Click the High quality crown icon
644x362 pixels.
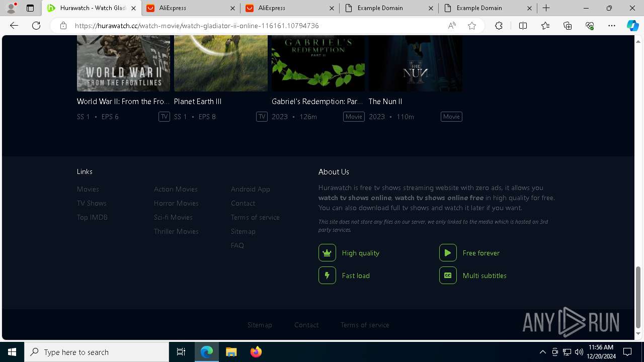[x=327, y=253]
